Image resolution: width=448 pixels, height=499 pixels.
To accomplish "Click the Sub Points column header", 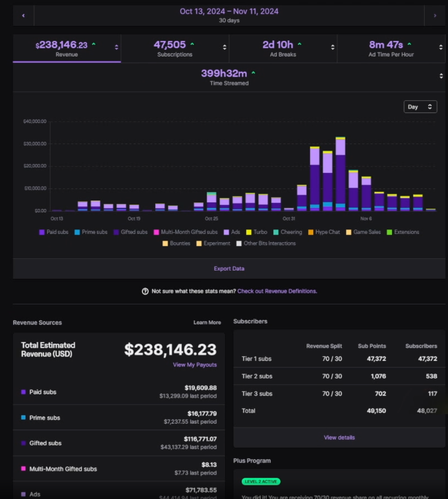I will pyautogui.click(x=372, y=346).
